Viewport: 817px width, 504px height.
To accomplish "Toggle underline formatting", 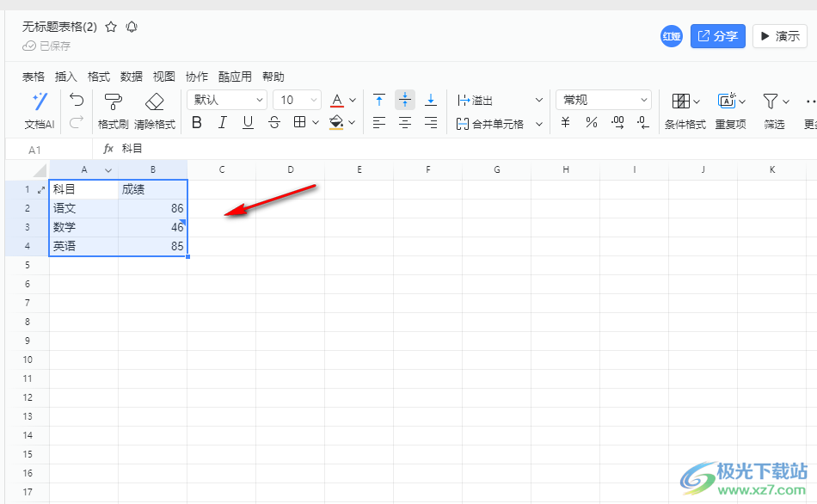I will [x=248, y=122].
